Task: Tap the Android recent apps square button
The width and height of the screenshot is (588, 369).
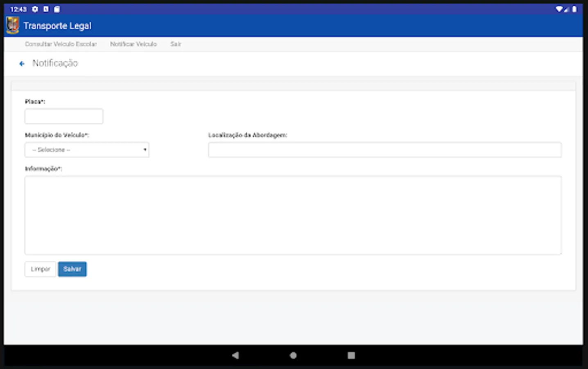Action: pyautogui.click(x=351, y=355)
